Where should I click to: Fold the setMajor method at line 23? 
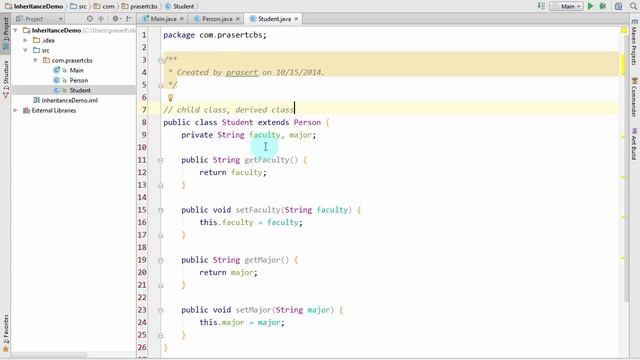pyautogui.click(x=160, y=310)
